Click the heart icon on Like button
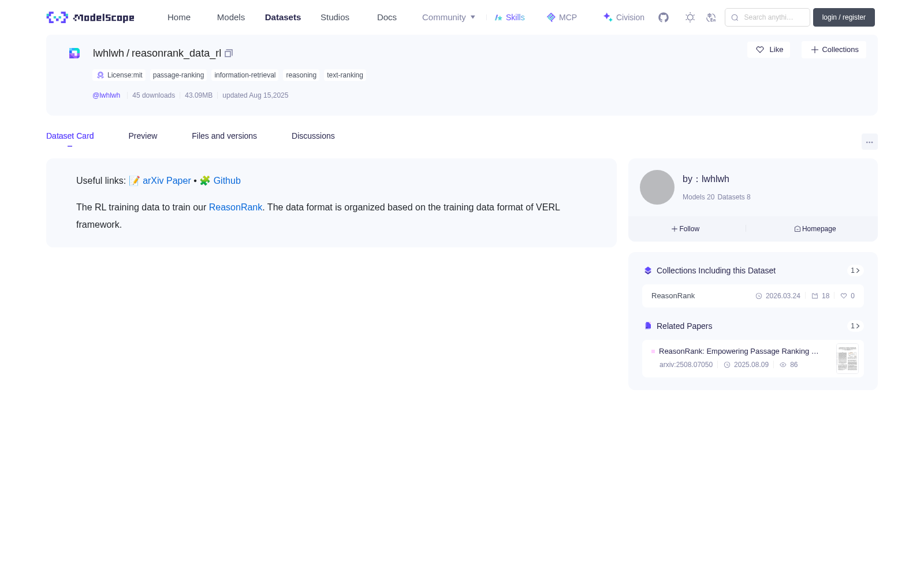Image resolution: width=924 pixels, height=578 pixels. coord(760,50)
